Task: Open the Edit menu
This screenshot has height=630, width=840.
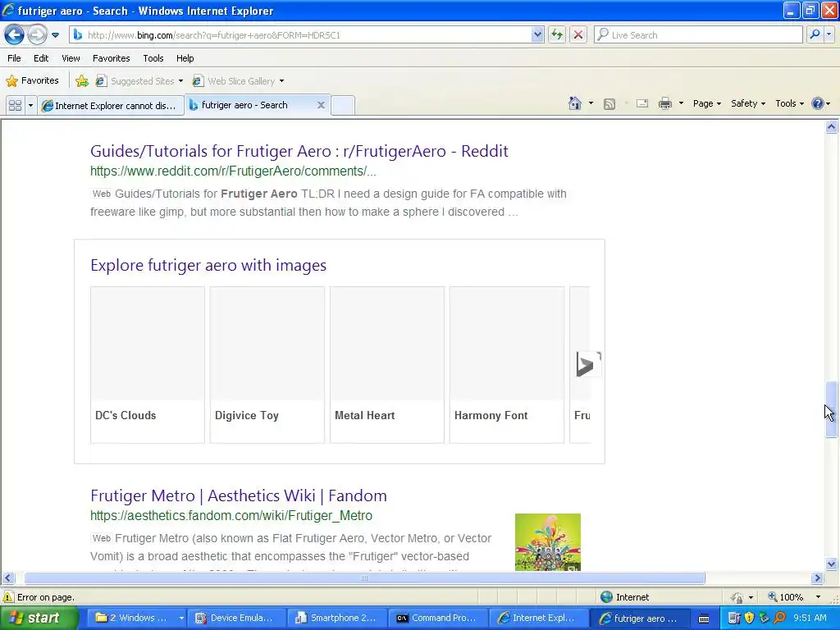Action: tap(41, 58)
